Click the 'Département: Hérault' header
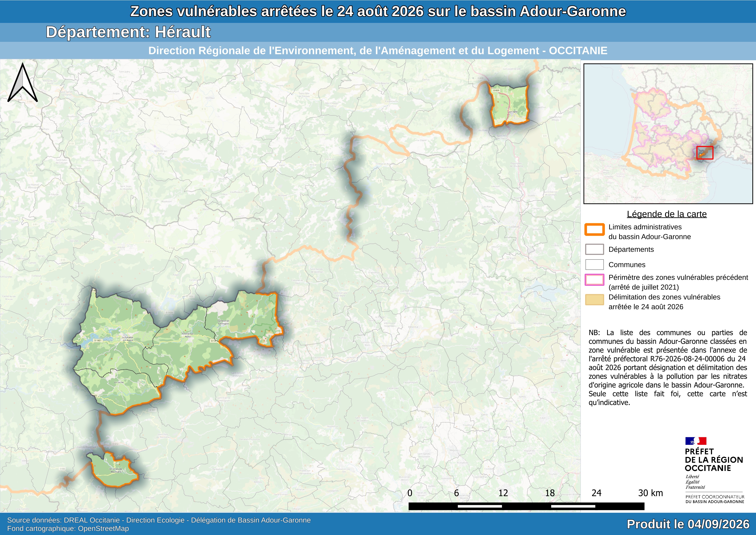The height and width of the screenshot is (535, 756). [x=128, y=32]
